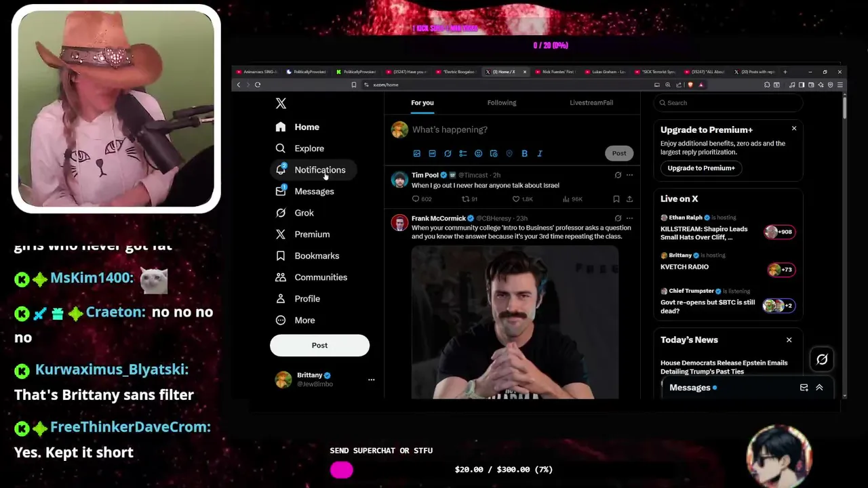Open a new browser tab
Image resolution: width=868 pixels, height=488 pixels.
click(x=785, y=71)
